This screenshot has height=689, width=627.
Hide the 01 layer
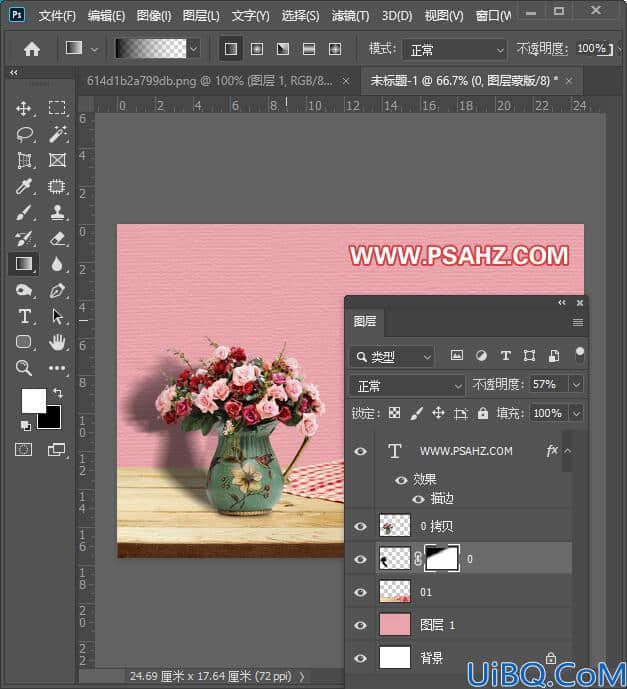click(x=360, y=592)
